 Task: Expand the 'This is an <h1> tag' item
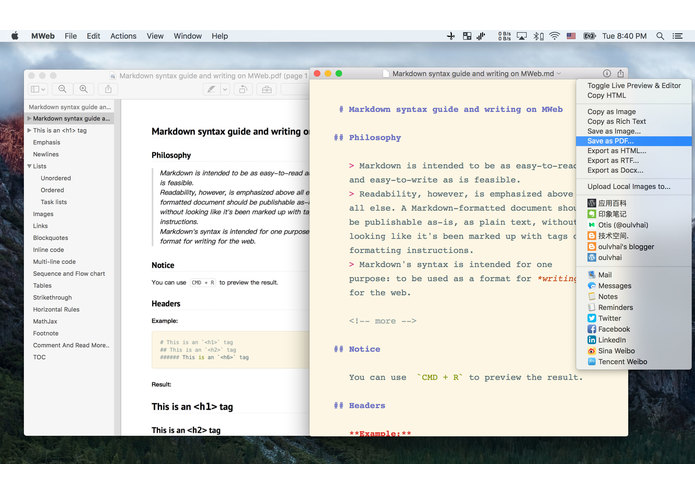click(x=29, y=130)
